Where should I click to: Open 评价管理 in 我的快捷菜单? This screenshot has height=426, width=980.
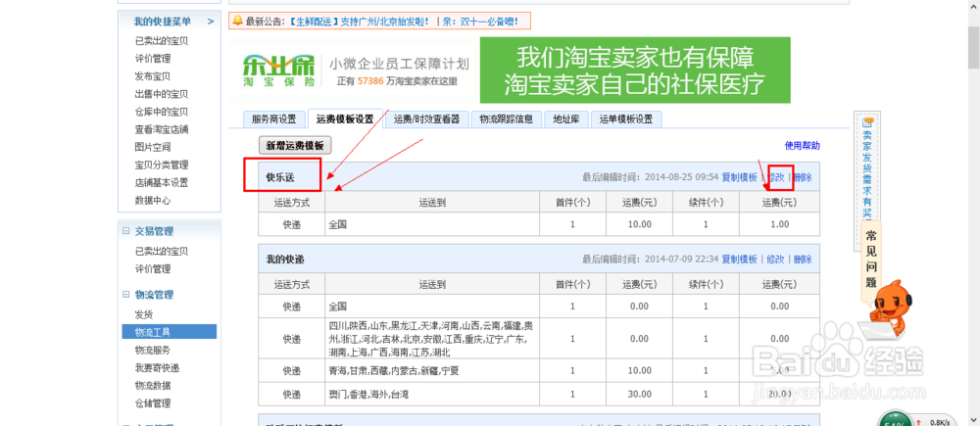tap(153, 59)
